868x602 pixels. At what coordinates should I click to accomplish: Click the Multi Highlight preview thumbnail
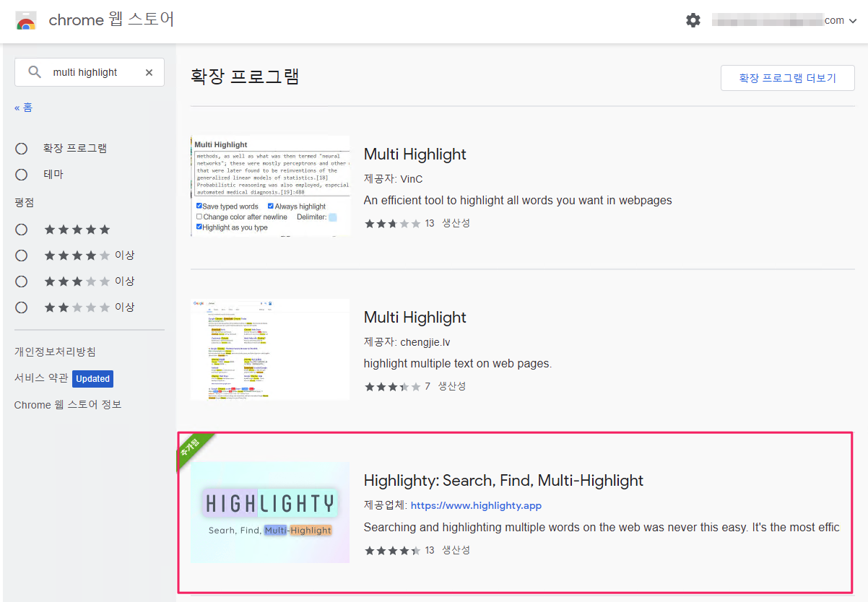[269, 185]
